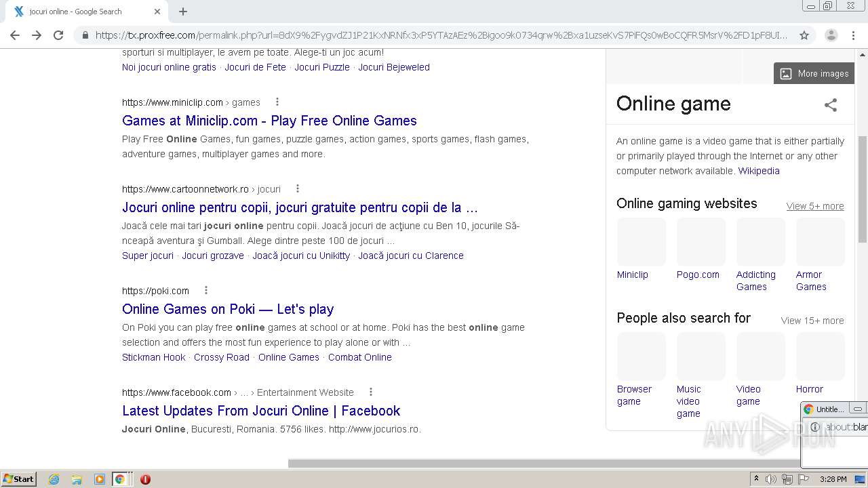Open Noi jocuri online gratis link
The width and height of the screenshot is (868, 488).
click(x=169, y=67)
